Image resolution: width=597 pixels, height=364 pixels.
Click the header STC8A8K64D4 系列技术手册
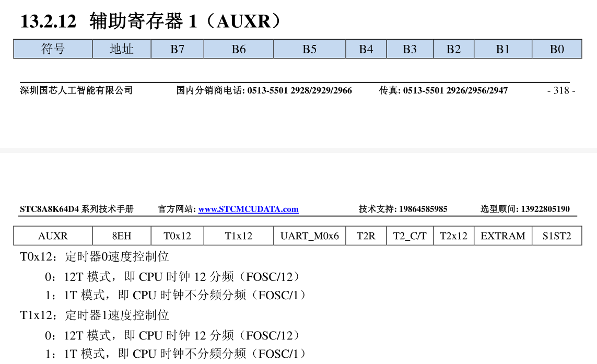(77, 209)
